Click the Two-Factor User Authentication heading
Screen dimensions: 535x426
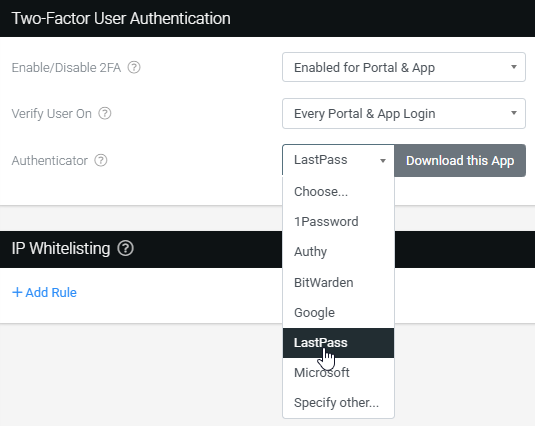tap(121, 18)
